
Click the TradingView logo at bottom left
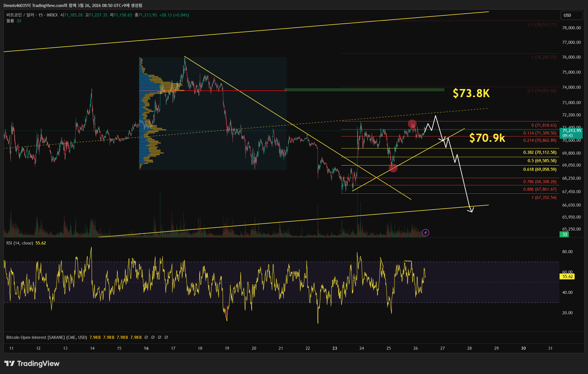click(x=32, y=363)
